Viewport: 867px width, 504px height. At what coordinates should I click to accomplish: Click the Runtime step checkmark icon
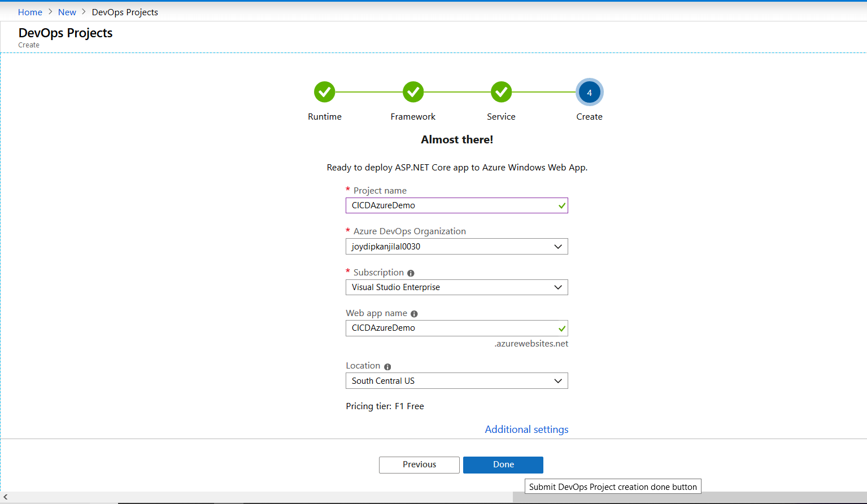pos(325,92)
